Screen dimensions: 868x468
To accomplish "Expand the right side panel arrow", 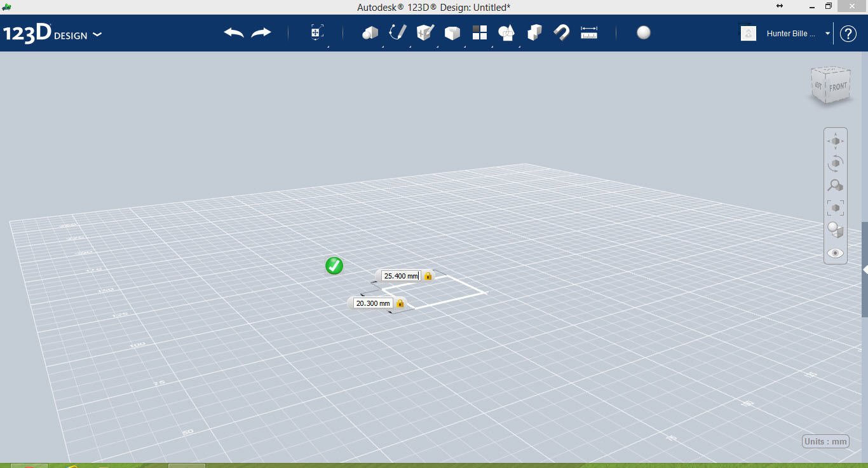I will pos(865,270).
